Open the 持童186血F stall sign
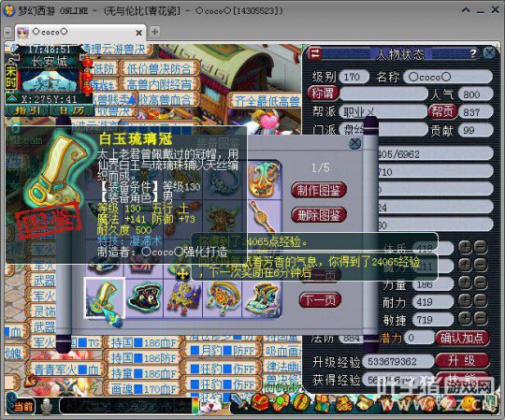This screenshot has width=505, height=420. (x=143, y=373)
